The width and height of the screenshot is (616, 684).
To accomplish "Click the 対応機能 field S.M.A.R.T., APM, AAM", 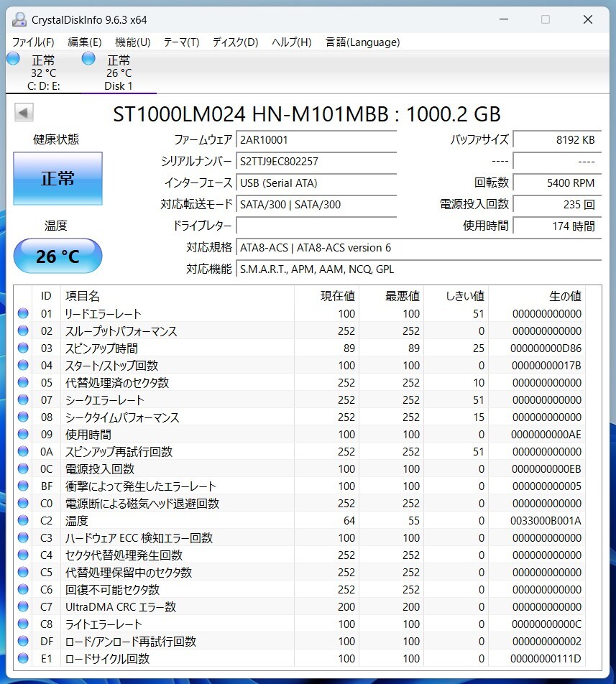I will [419, 269].
